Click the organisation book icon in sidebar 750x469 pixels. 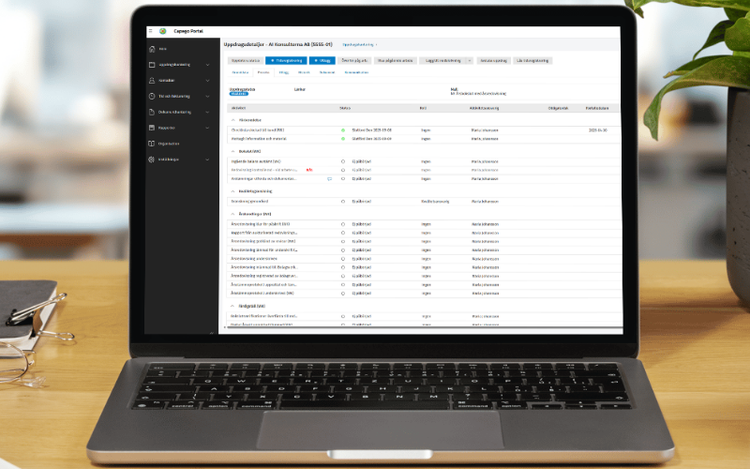pyautogui.click(x=151, y=143)
